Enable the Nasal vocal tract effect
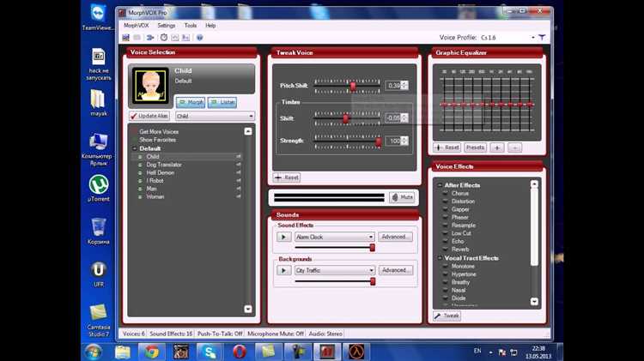644x361 pixels. [x=458, y=290]
